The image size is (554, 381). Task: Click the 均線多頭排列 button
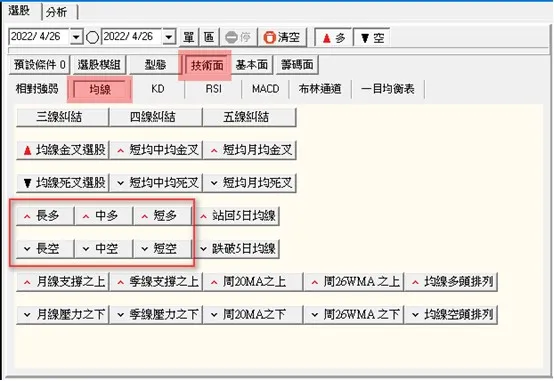451,282
